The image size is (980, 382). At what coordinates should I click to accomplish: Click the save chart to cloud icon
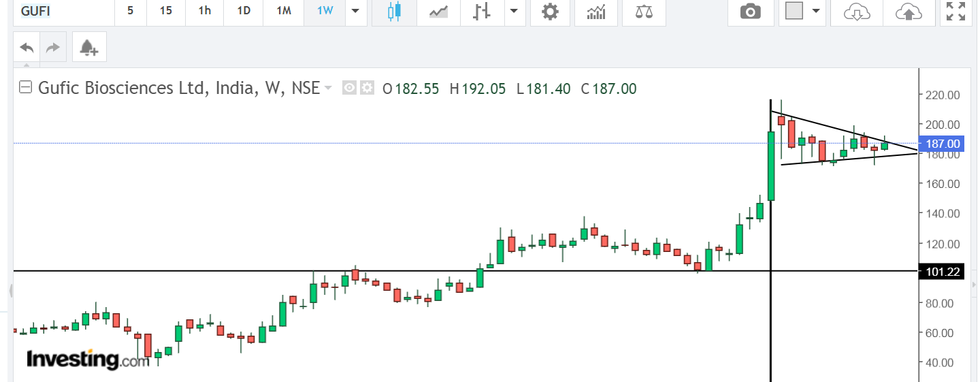click(x=909, y=12)
